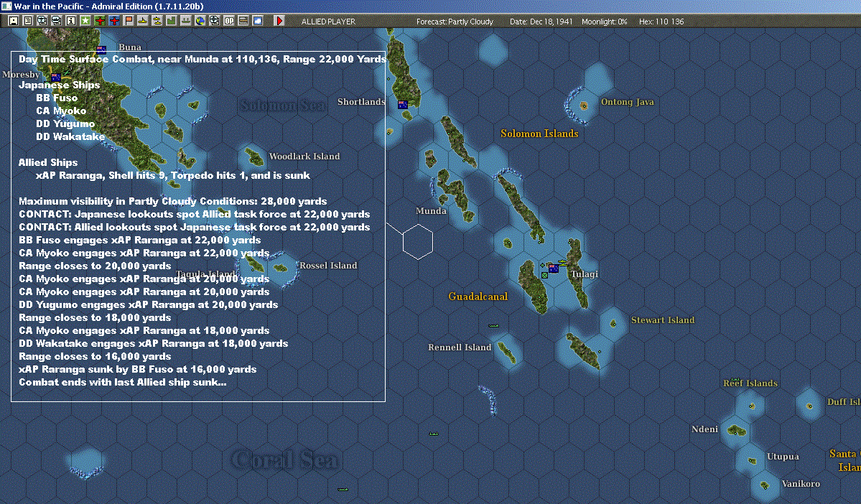This screenshot has height=504, width=861.
Task: Open the information 'i' toolbar icon
Action: tap(71, 21)
